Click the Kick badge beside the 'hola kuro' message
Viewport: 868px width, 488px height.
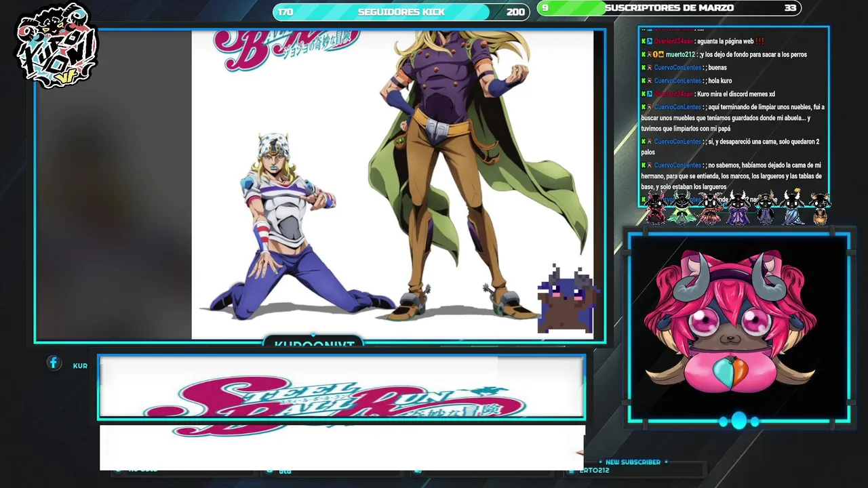(644, 81)
